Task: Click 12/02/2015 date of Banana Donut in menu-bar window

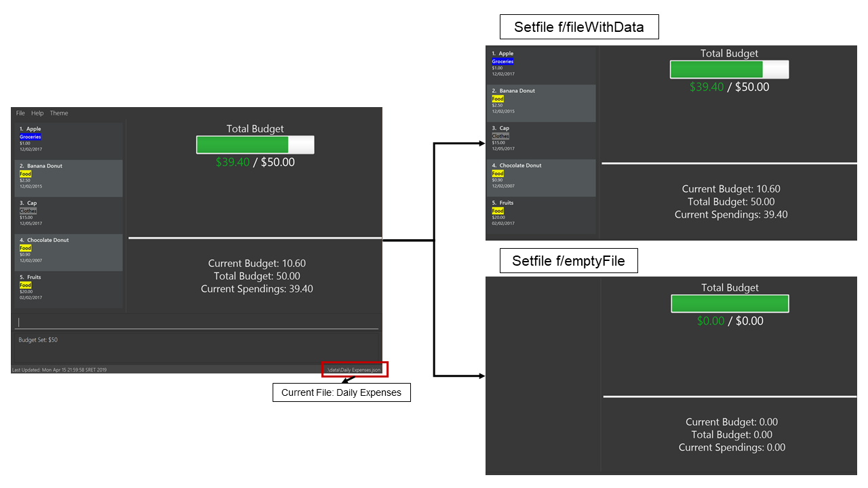Action: coord(31,186)
